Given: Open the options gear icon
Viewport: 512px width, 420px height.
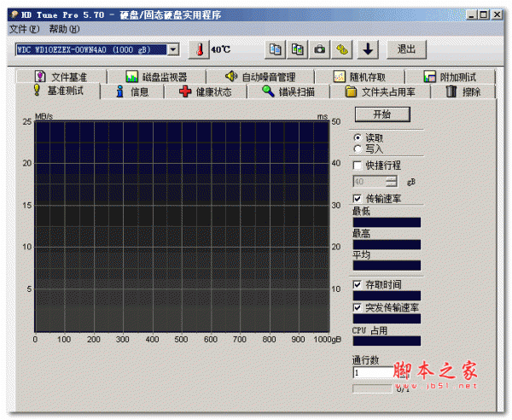Looking at the screenshot, I should (x=342, y=50).
